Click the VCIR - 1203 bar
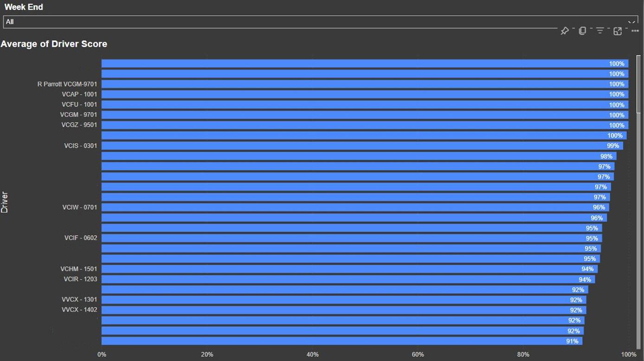The width and height of the screenshot is (644, 361). coord(348,279)
